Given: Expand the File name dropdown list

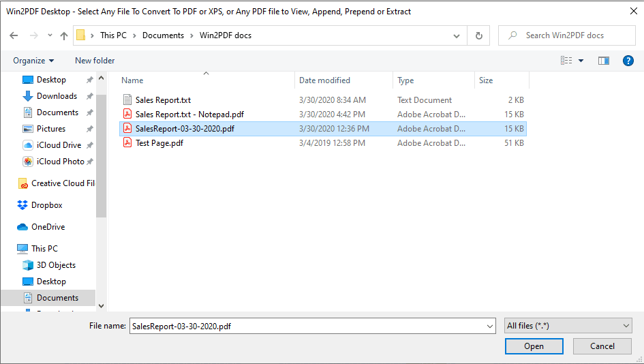Looking at the screenshot, I should (x=489, y=327).
